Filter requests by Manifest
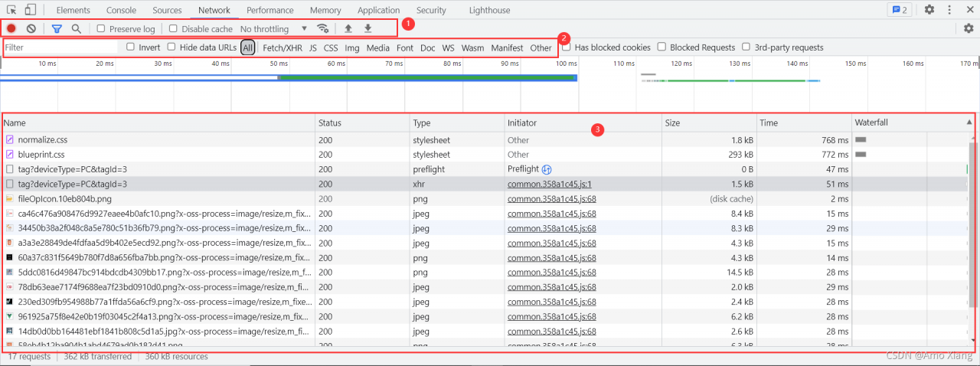The height and width of the screenshot is (366, 980). coord(507,47)
